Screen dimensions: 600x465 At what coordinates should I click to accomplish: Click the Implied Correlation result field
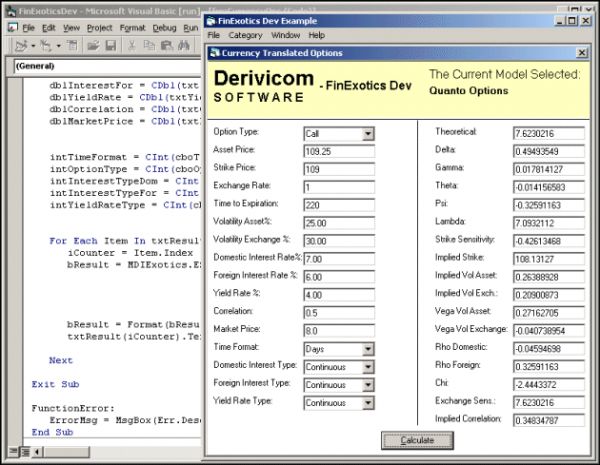point(549,421)
